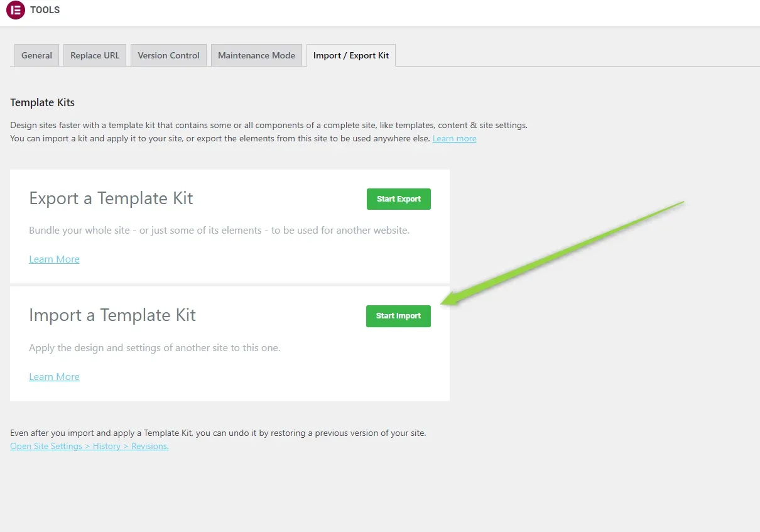Follow Learn More under Import a Template Kit
Screen dimensions: 760x532
coord(54,377)
